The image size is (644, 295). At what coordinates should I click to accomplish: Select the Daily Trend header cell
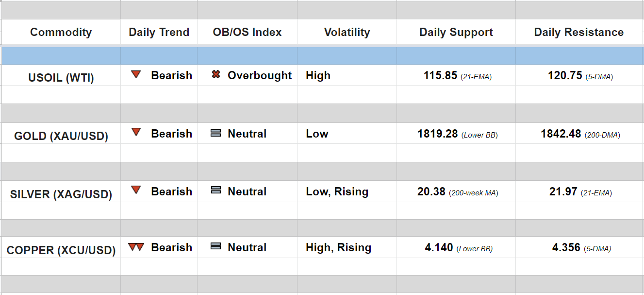pyautogui.click(x=159, y=33)
